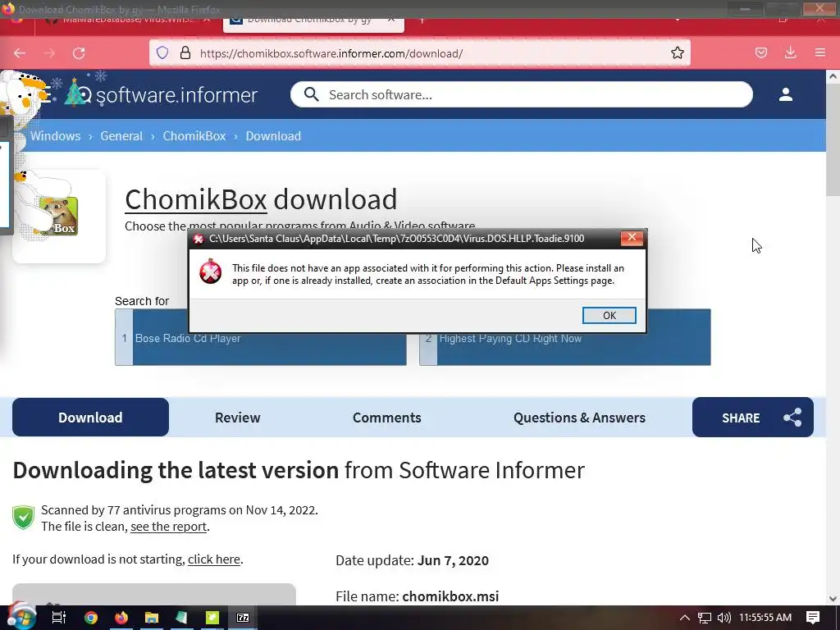Viewport: 840px width, 630px height.
Task: Open ChomikBox title link
Action: [x=195, y=199]
